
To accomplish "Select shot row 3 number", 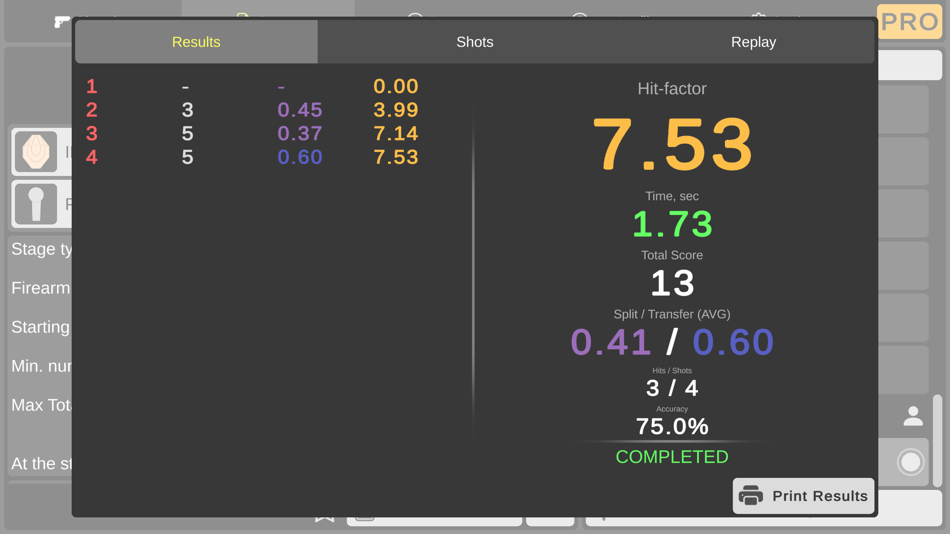I will point(91,133).
